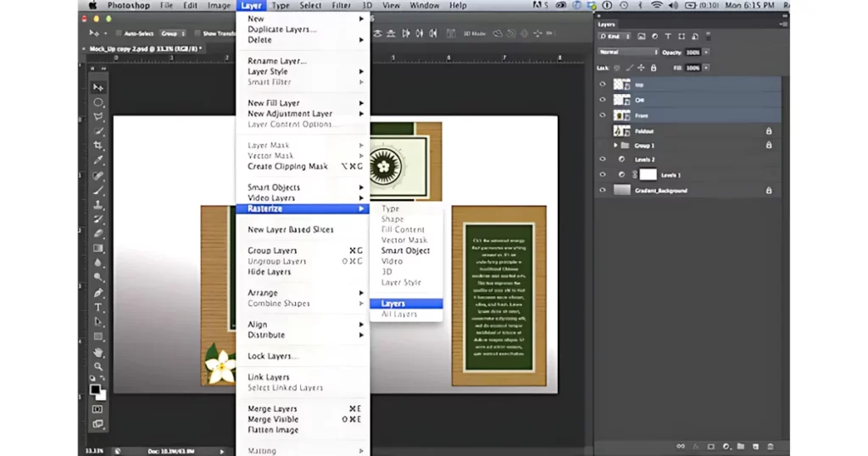Choose Group Layers from the Layer menu
The height and width of the screenshot is (456, 868).
point(303,251)
